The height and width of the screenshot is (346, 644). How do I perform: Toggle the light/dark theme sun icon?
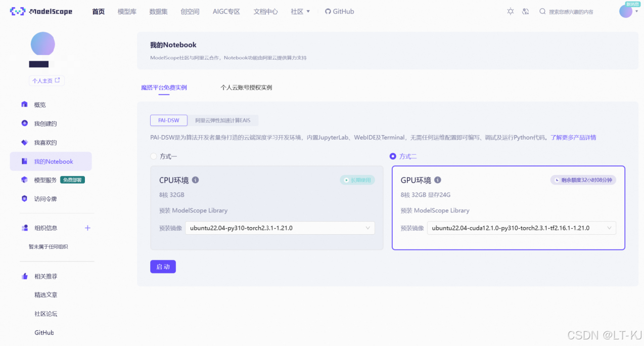[511, 11]
